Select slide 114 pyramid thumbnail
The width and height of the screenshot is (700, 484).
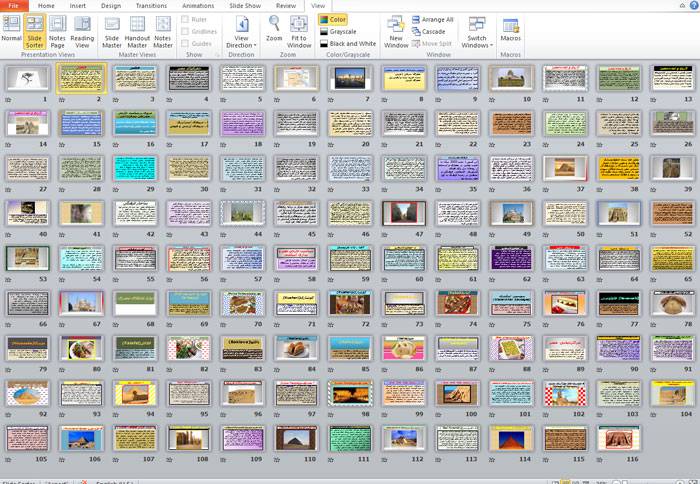(x=511, y=438)
